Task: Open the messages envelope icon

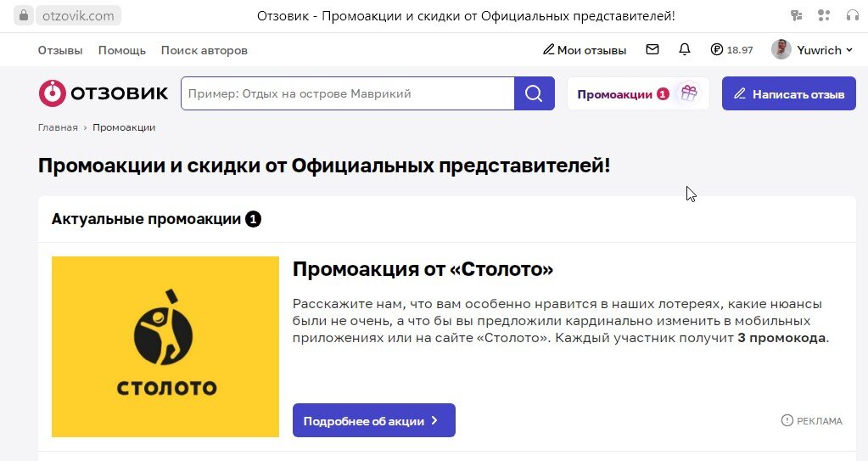Action: coord(652,49)
